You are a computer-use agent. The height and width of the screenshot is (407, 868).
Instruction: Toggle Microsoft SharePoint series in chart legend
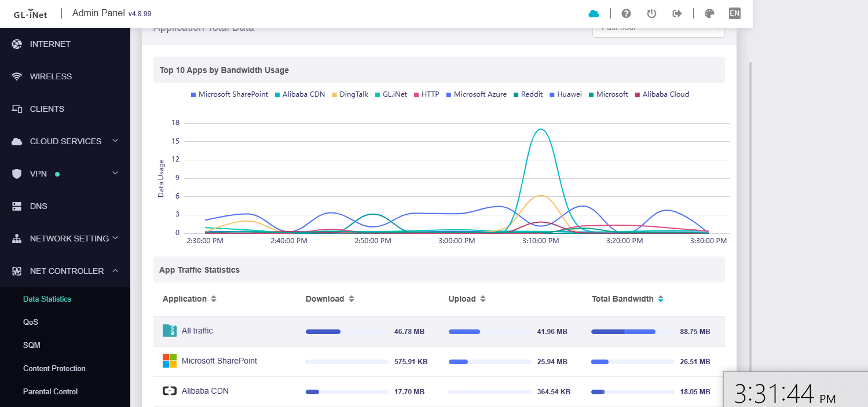229,94
